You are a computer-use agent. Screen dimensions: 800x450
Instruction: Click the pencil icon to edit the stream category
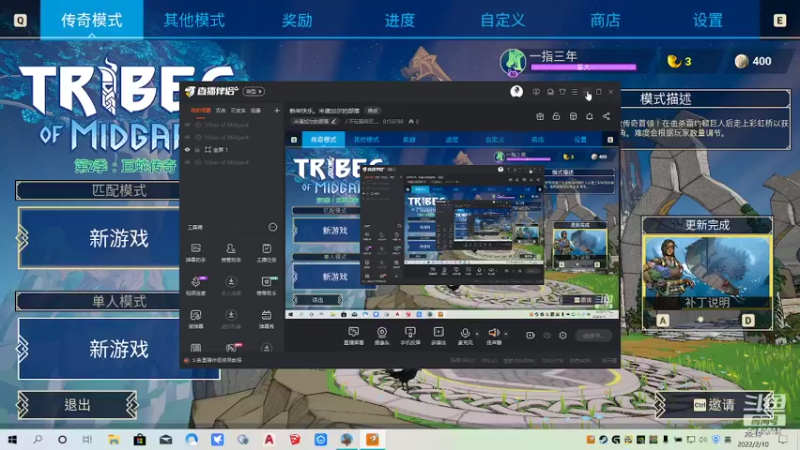coord(334,121)
